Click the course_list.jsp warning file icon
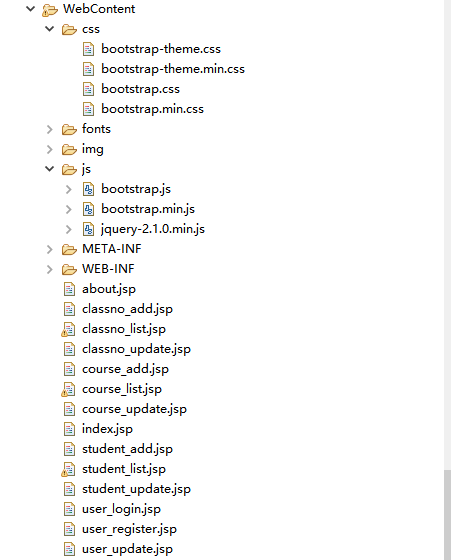Image resolution: width=451 pixels, height=560 pixels. point(68,389)
